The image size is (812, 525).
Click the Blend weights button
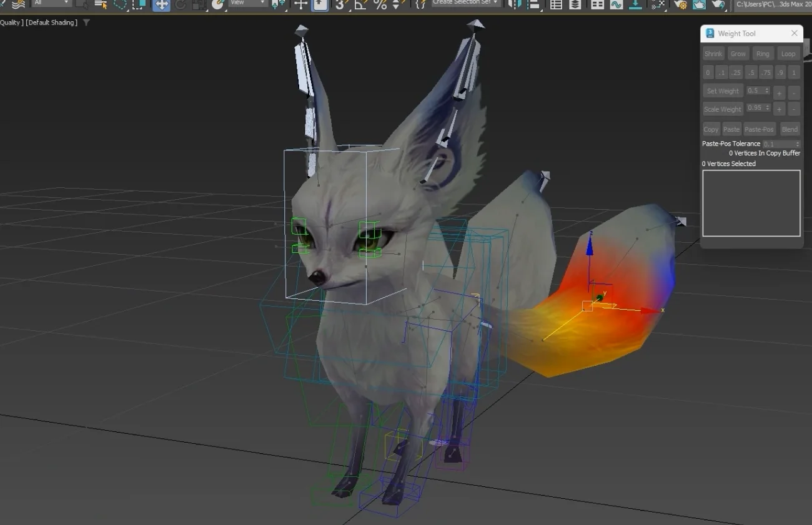[x=790, y=129]
